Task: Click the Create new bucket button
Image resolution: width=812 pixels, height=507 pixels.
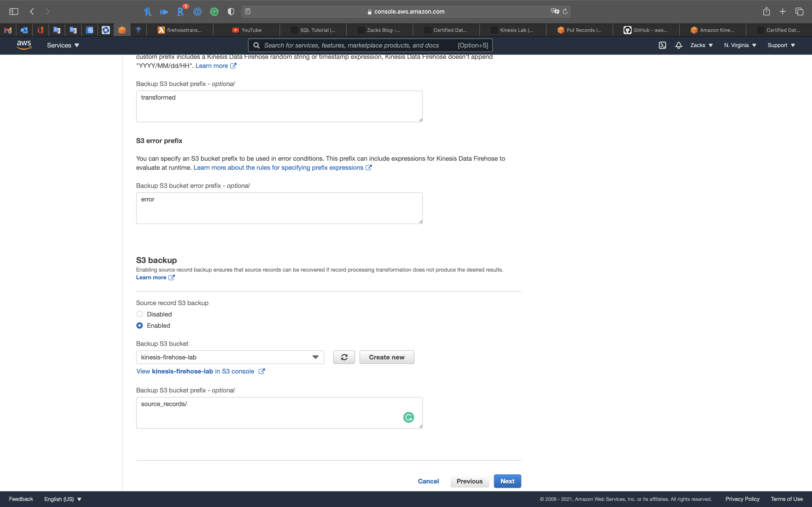Action: tap(387, 357)
